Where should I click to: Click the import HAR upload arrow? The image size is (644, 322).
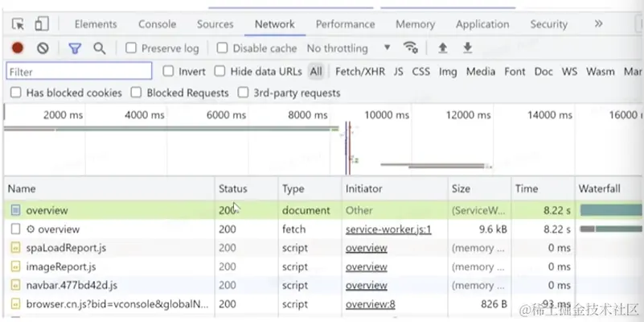pos(442,48)
